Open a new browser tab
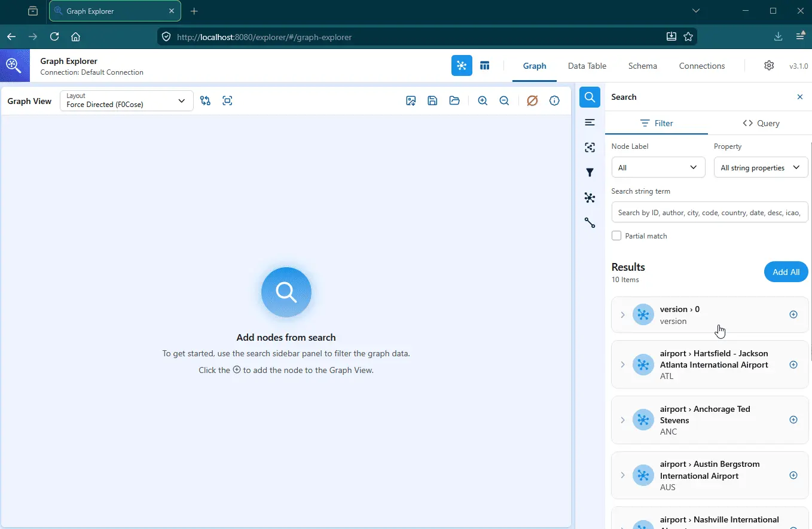The width and height of the screenshot is (812, 529). pyautogui.click(x=194, y=11)
